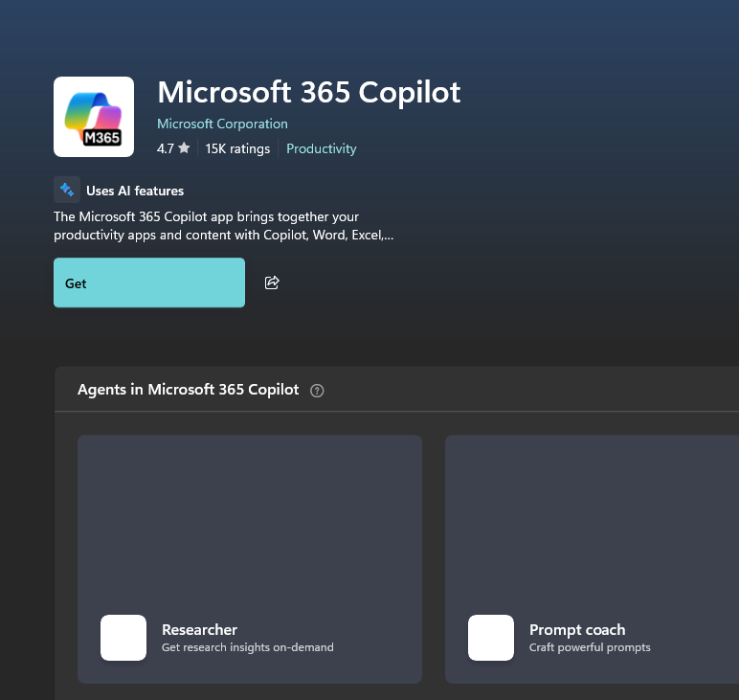Open the Microsoft Corporation publisher link
This screenshot has width=739, height=700.
point(222,124)
